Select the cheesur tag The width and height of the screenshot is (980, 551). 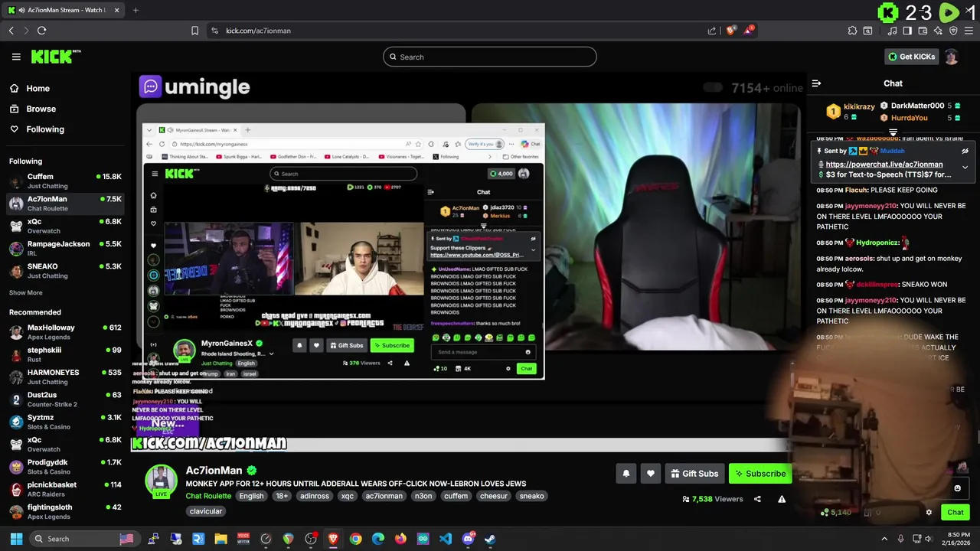[494, 496]
